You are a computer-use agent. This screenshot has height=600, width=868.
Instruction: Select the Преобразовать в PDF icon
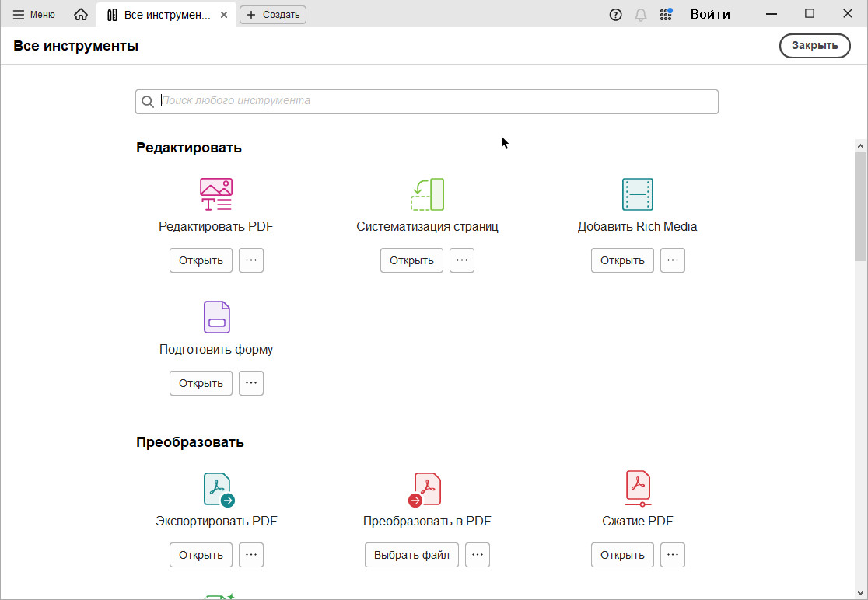(x=426, y=490)
